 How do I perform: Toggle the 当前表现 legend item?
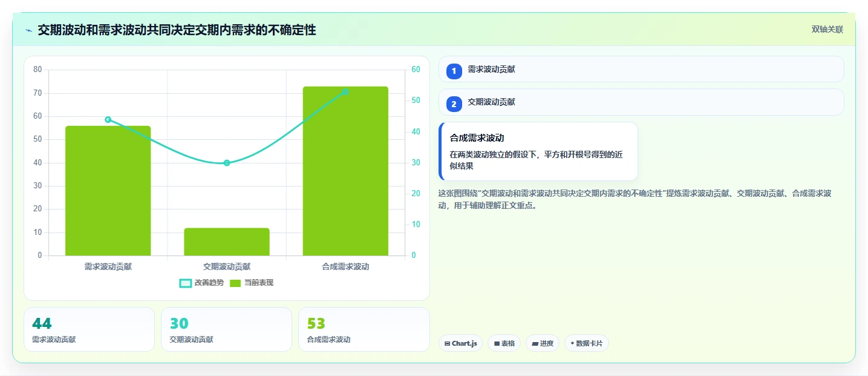coord(252,283)
